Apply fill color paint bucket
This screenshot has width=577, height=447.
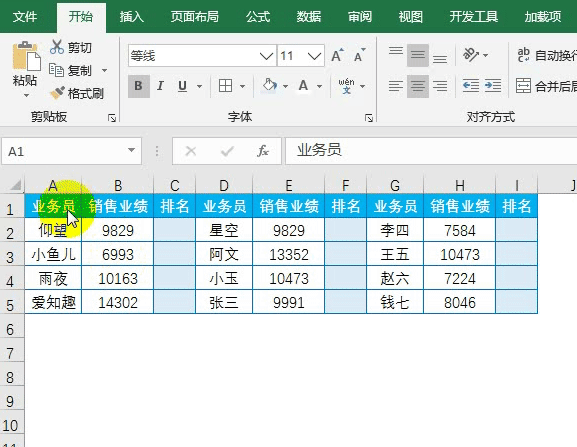[269, 86]
